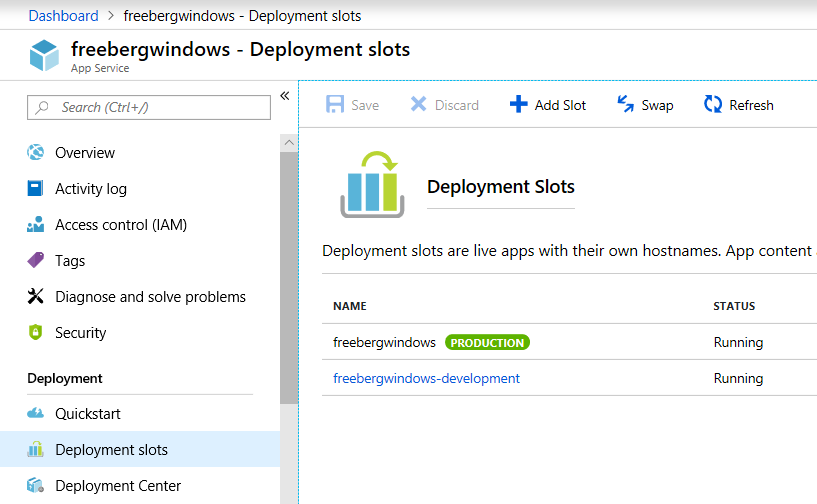The image size is (817, 504).
Task: Click the Refresh circular arrows icon
Action: (713, 104)
